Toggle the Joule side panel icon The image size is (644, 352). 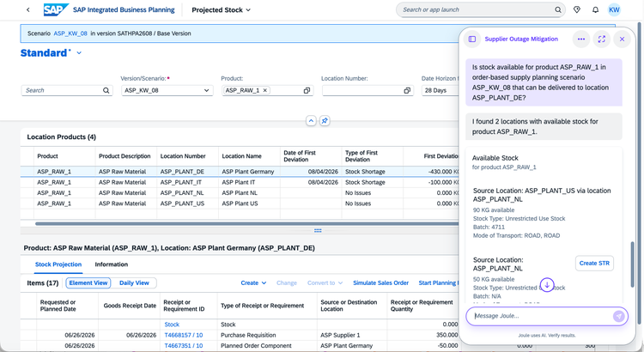click(x=472, y=39)
